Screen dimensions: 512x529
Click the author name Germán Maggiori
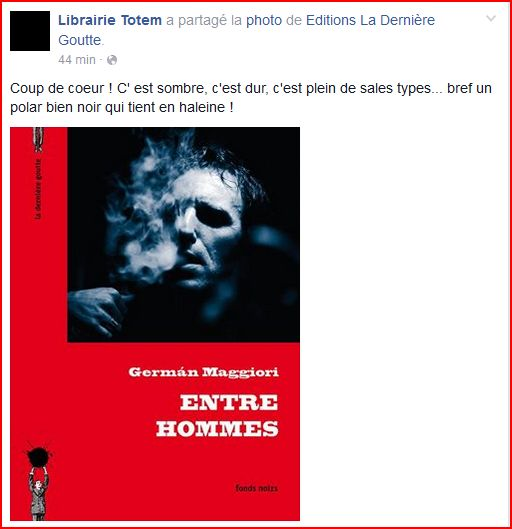click(x=203, y=372)
